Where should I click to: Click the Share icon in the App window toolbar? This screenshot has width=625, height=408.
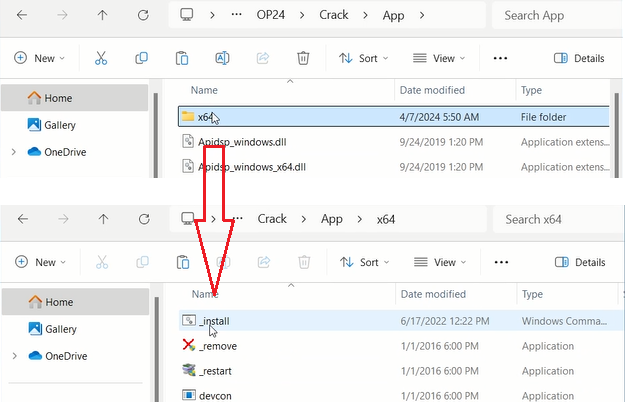click(264, 58)
